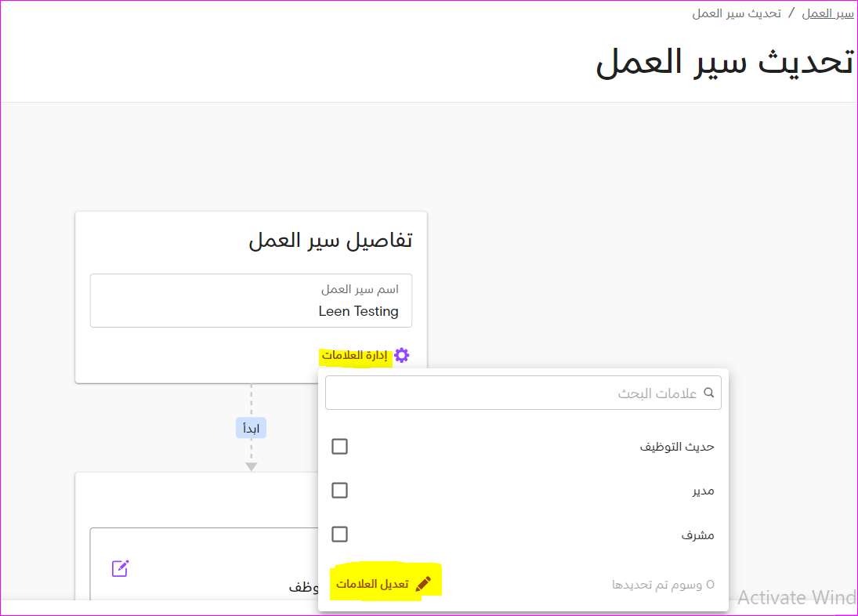Select the مدير option label in the list
858x616 pixels.
(702, 491)
